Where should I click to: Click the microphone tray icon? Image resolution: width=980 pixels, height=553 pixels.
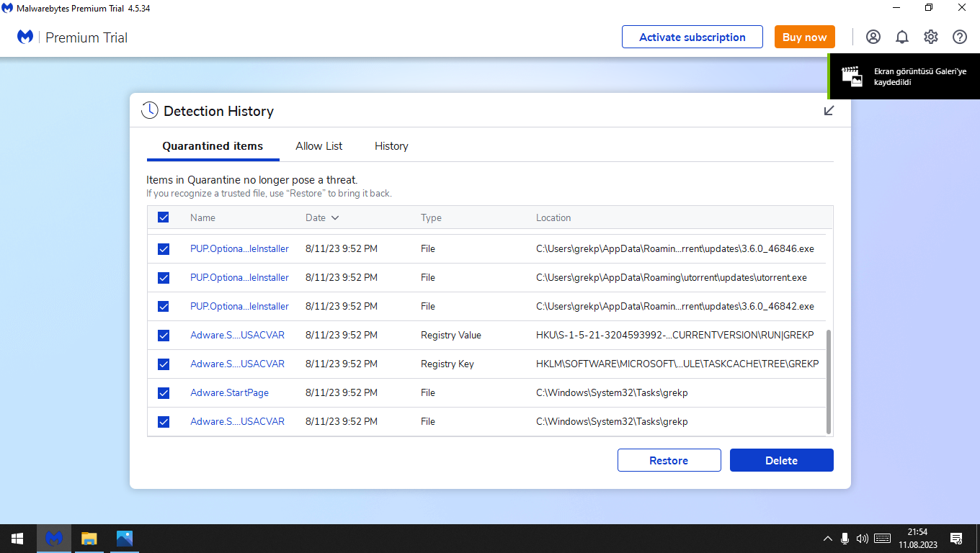pyautogui.click(x=845, y=539)
